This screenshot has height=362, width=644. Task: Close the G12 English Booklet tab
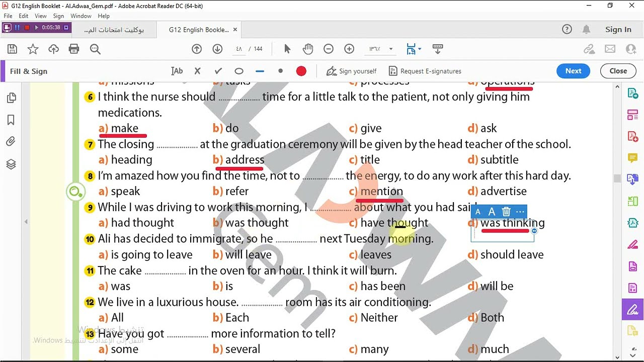point(234,30)
